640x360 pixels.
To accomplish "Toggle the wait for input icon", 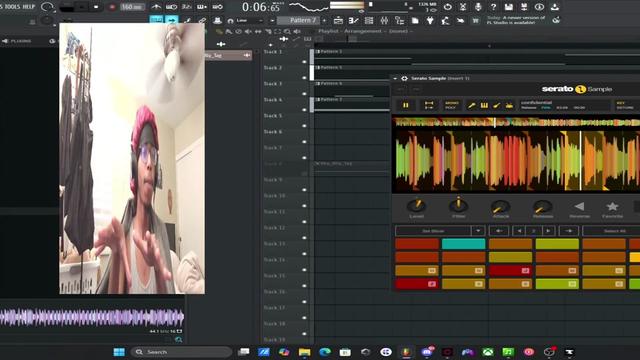I will [171, 7].
